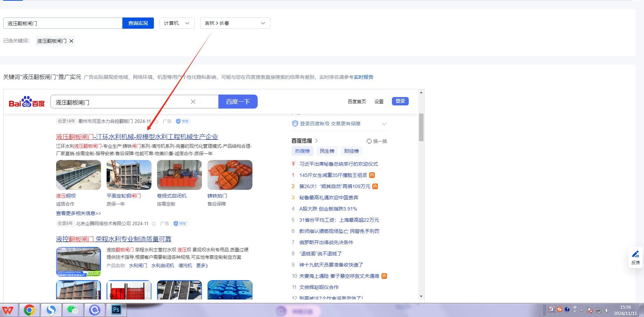Open WeChat from the taskbar
Viewport: 644px width, 317px height.
point(73,310)
